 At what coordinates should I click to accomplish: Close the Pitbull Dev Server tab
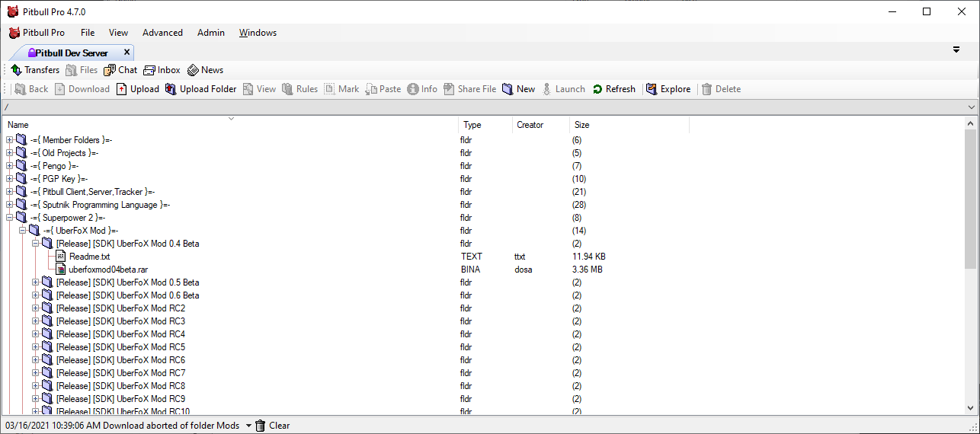(127, 53)
